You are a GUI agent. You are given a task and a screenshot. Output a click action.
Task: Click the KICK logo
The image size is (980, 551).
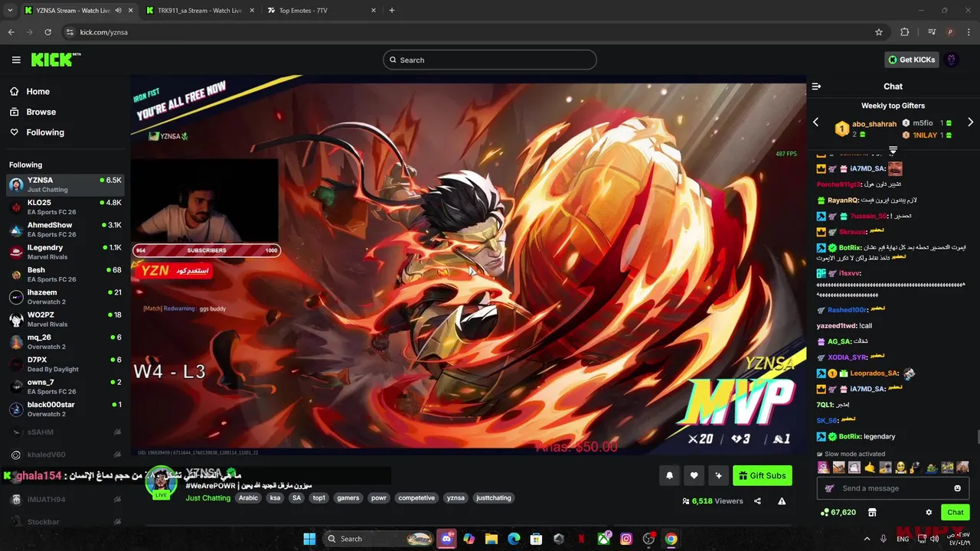point(56,60)
